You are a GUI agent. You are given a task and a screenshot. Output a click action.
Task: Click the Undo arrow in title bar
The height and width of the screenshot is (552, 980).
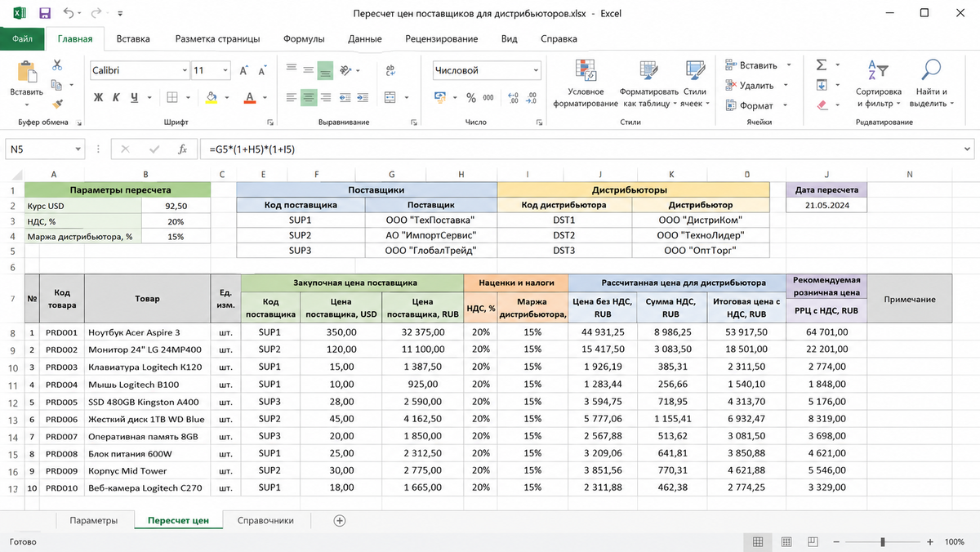click(x=69, y=13)
